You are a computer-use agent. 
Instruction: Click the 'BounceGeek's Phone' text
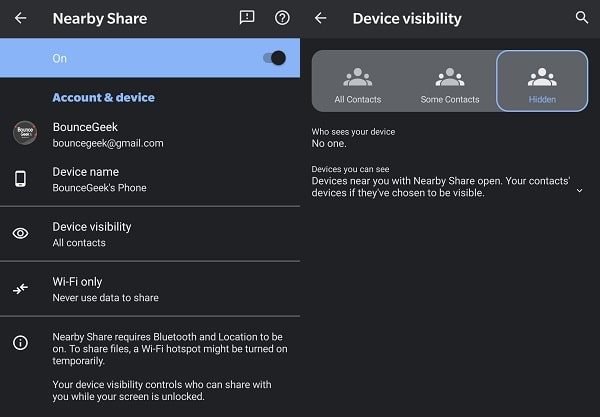pos(99,188)
